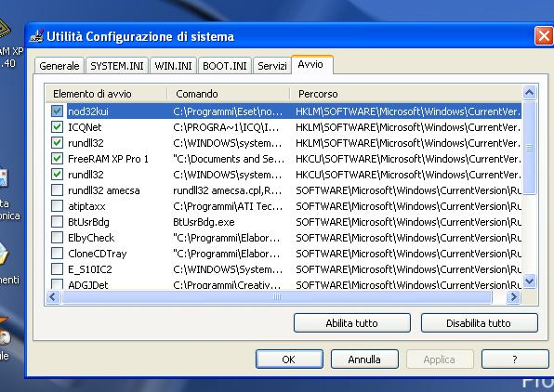
Task: Click the ? help button
Action: click(515, 359)
